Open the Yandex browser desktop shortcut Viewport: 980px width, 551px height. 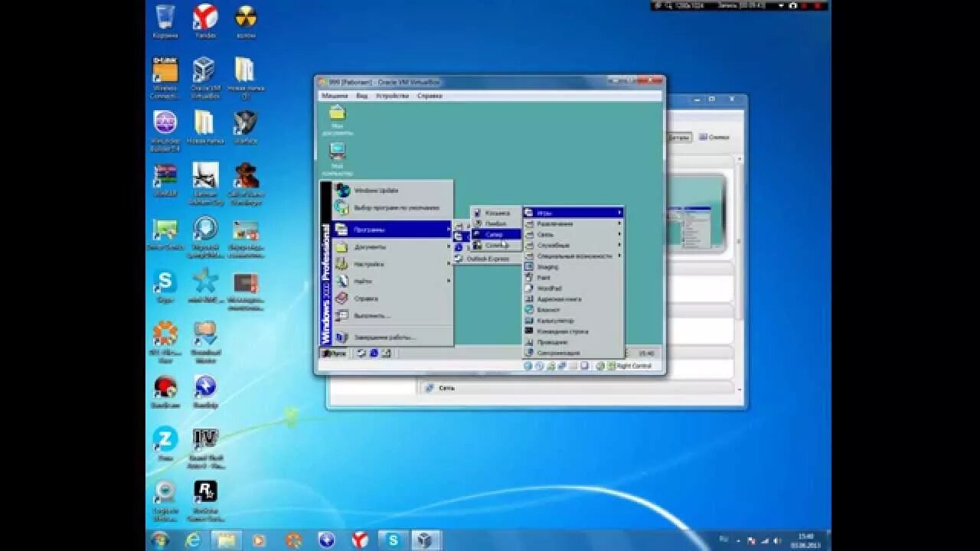pyautogui.click(x=204, y=21)
